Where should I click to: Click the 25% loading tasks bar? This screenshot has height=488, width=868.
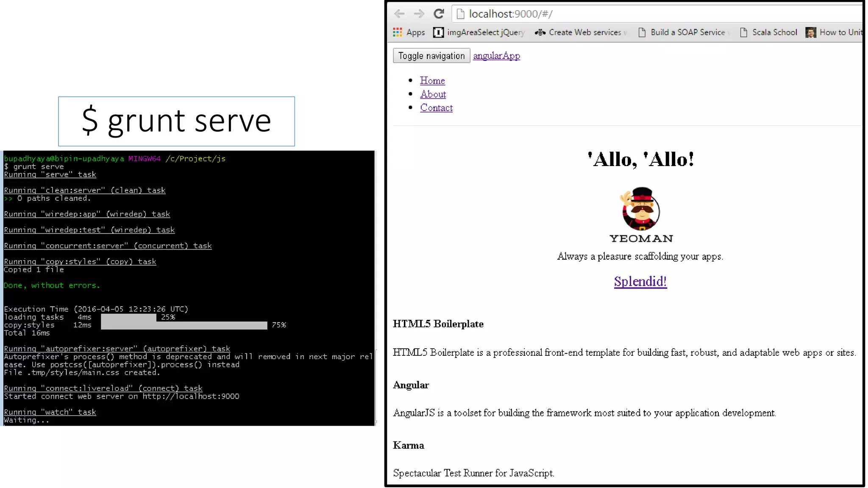pos(128,317)
